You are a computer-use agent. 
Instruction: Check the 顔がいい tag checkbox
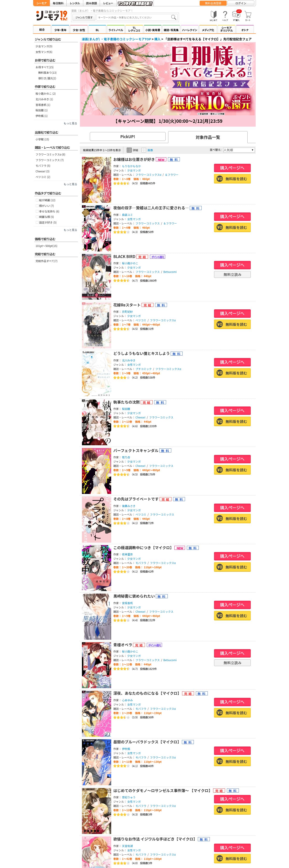(37, 206)
